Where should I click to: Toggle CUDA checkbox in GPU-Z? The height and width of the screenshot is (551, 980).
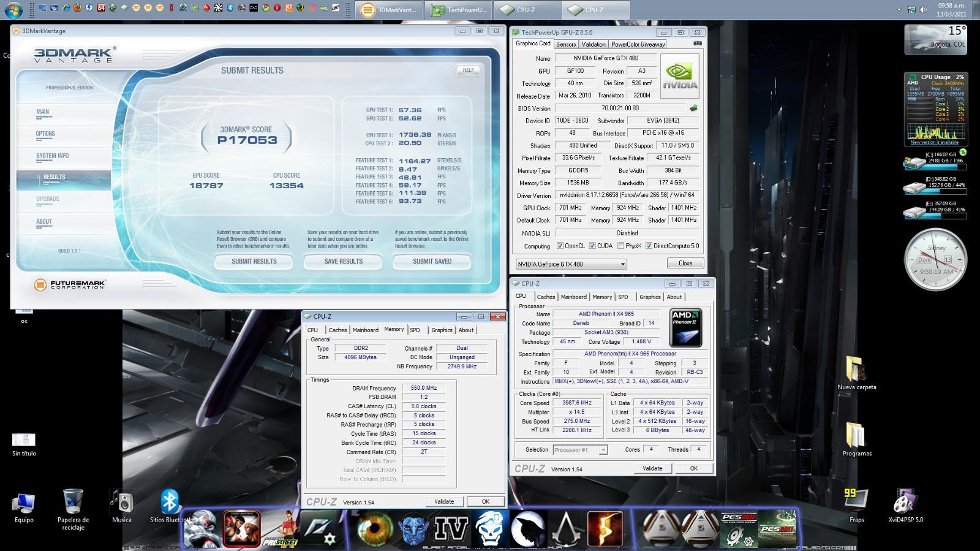pos(592,246)
